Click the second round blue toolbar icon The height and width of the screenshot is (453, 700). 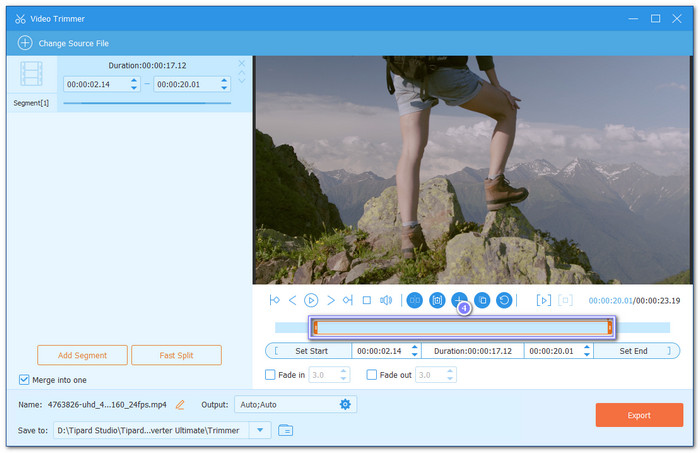coord(437,300)
